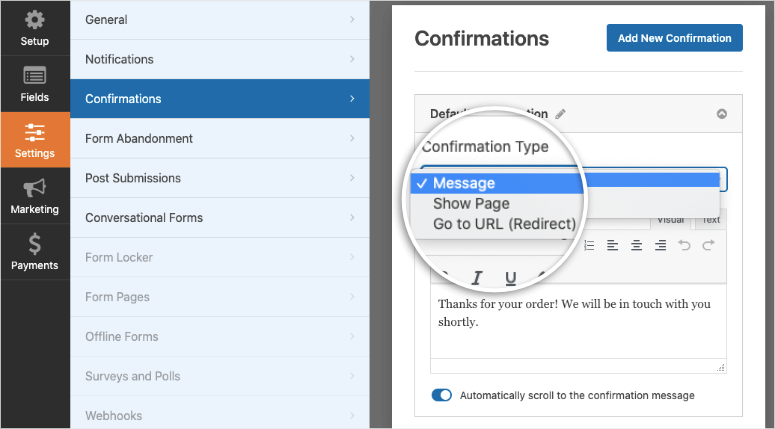
Task: Select Confirmations settings section
Action: coord(220,99)
